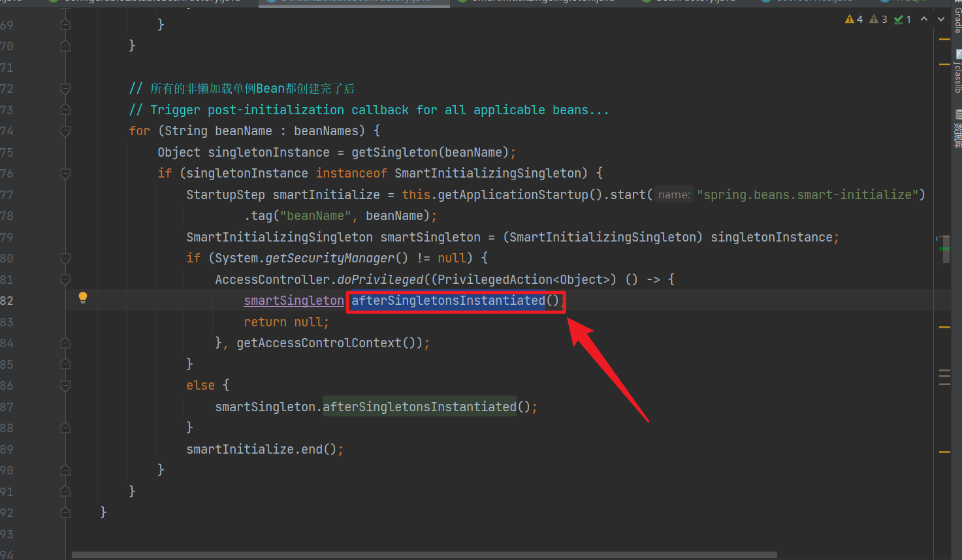Click SmartInitializingSingleton in the instanceof check
Viewport: 962px width, 560px height.
point(487,174)
